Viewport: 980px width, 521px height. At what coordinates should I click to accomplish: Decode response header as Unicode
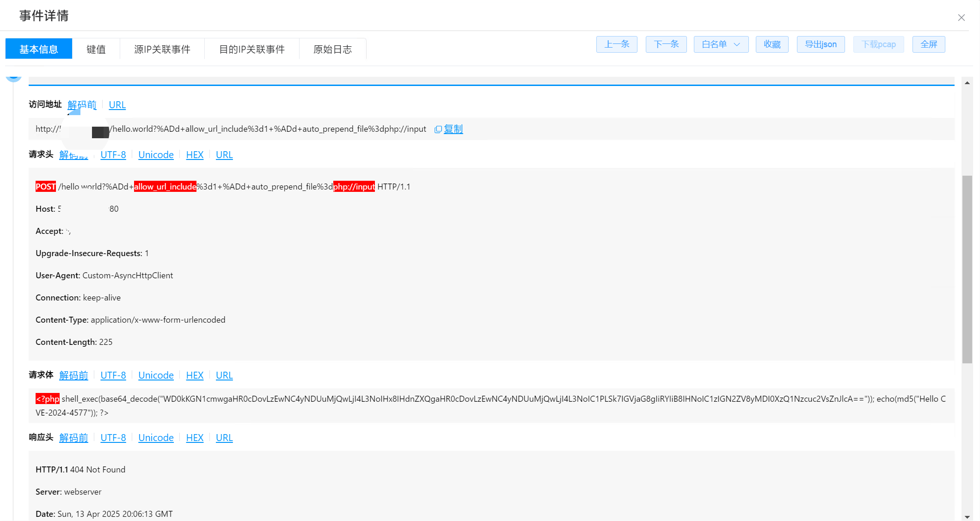click(156, 438)
